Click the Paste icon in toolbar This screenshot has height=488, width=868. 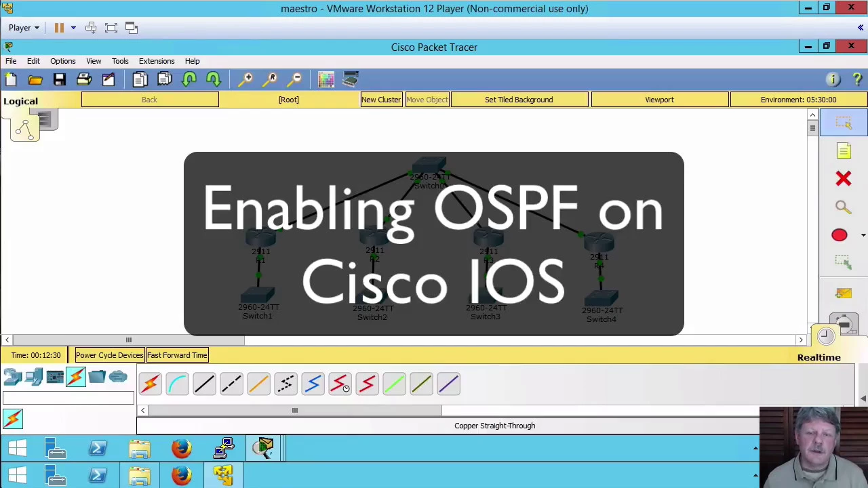click(x=165, y=80)
